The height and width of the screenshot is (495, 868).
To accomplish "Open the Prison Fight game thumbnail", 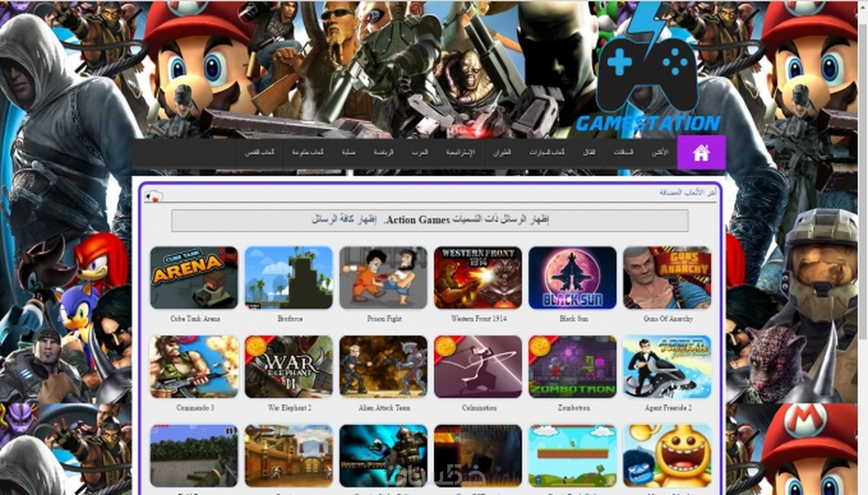I will coord(383,278).
